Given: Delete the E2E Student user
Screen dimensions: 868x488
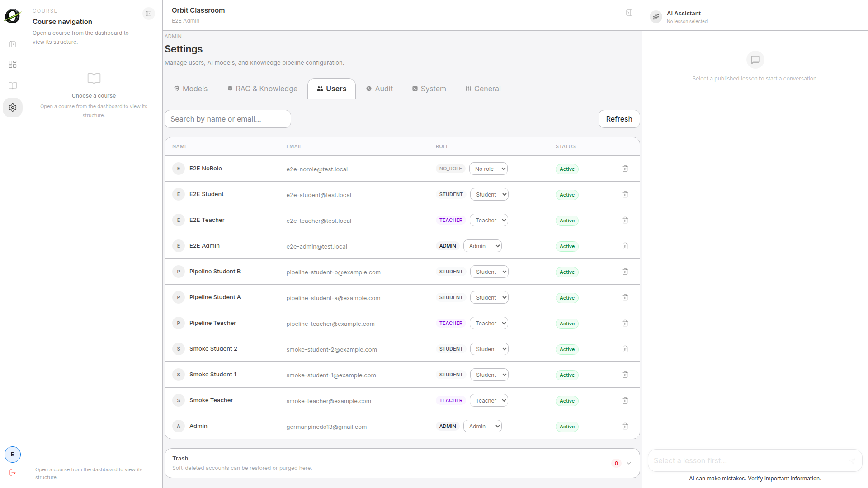Looking at the screenshot, I should (x=625, y=194).
